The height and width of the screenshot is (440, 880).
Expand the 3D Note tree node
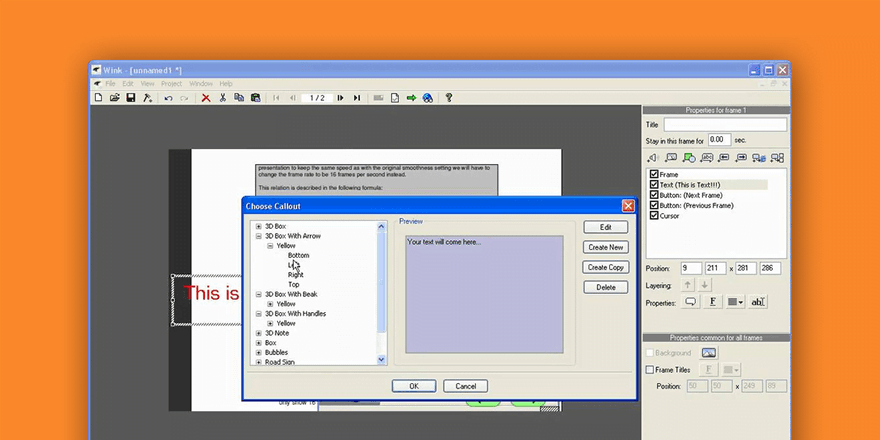[x=258, y=333]
